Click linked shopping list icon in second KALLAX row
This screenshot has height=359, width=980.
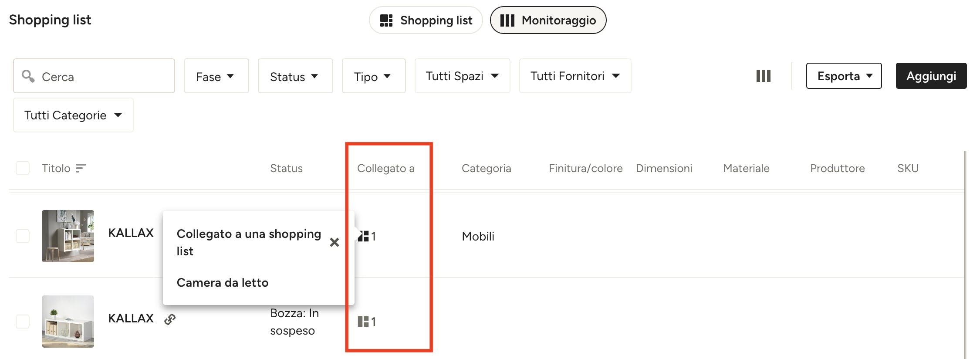click(x=366, y=322)
